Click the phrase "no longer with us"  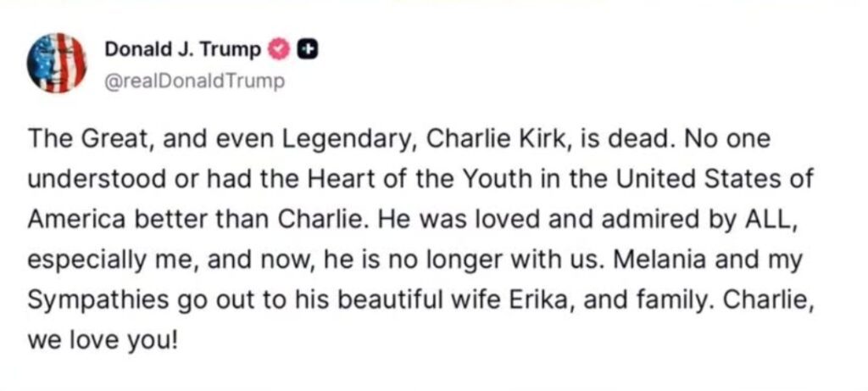(x=475, y=260)
